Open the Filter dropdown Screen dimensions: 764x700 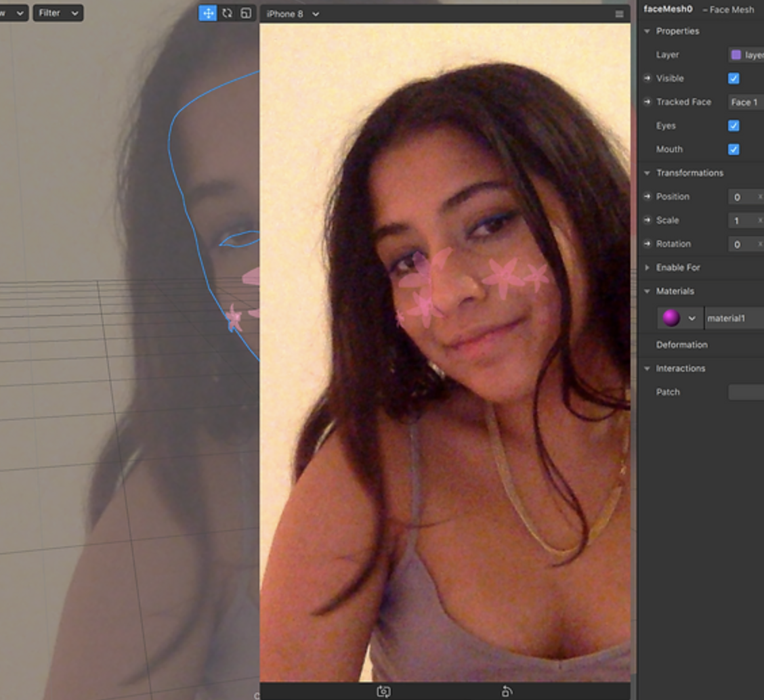(x=58, y=13)
